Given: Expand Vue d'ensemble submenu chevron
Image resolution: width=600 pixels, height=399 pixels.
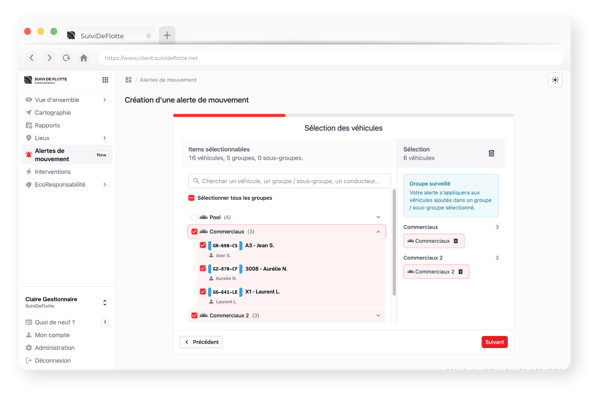Looking at the screenshot, I should (105, 99).
